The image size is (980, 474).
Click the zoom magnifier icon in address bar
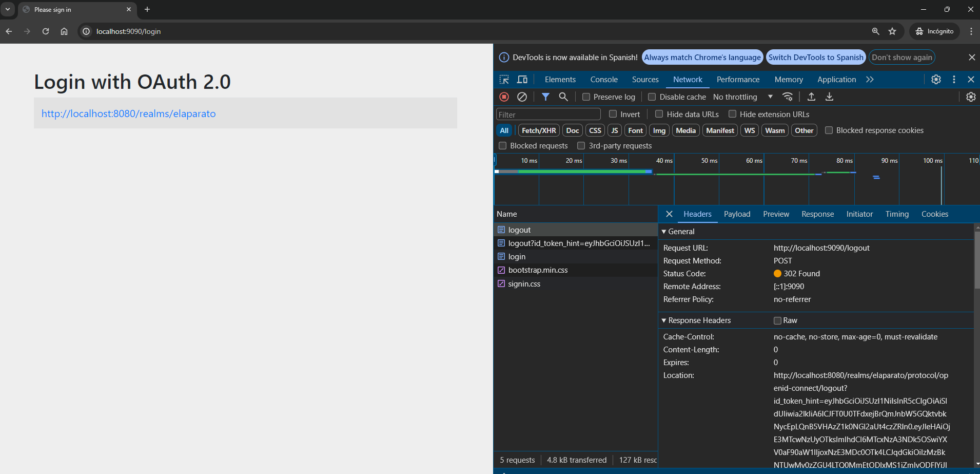pos(875,31)
